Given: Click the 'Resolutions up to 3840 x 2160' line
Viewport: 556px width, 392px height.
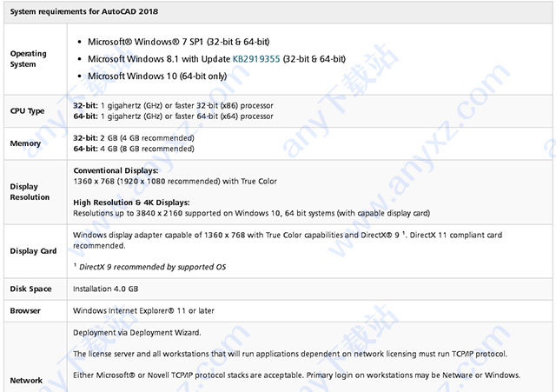Looking at the screenshot, I should coord(251,213).
